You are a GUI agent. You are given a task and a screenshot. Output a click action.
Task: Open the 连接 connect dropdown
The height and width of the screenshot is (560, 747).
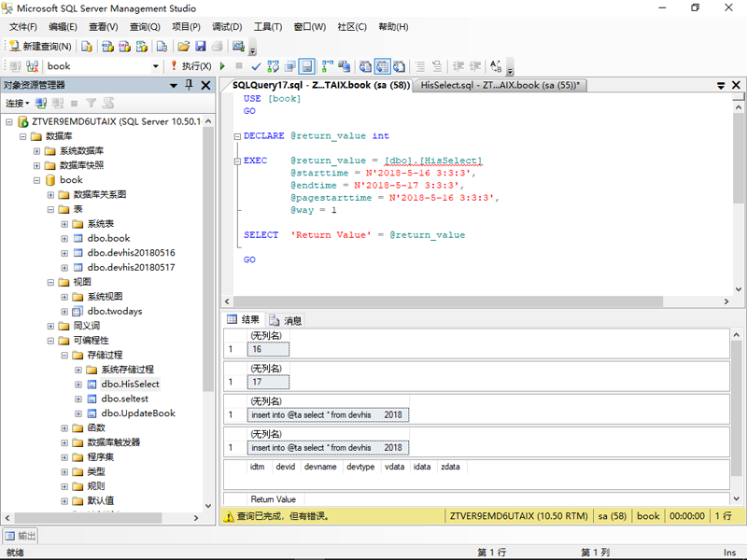click(x=17, y=104)
